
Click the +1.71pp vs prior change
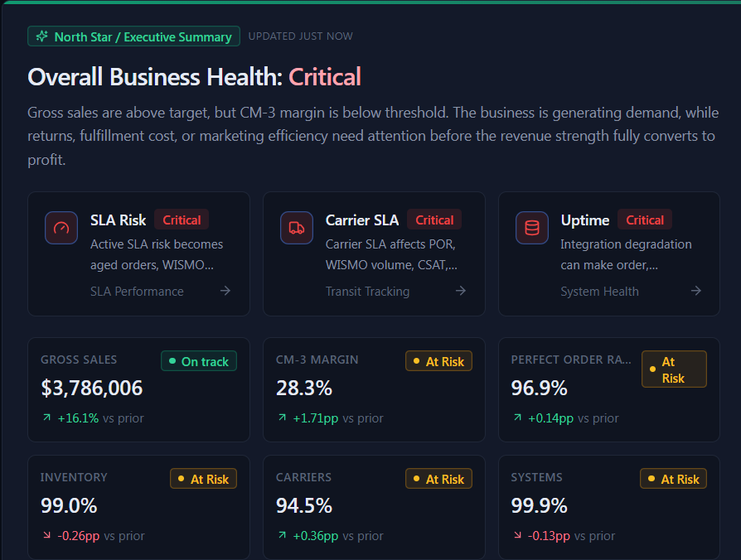[338, 418]
